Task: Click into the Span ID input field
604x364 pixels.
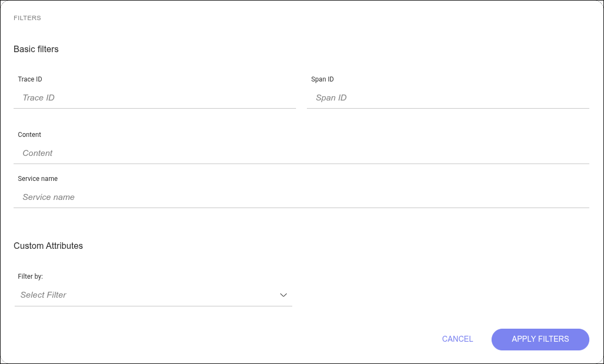Action: coord(448,98)
